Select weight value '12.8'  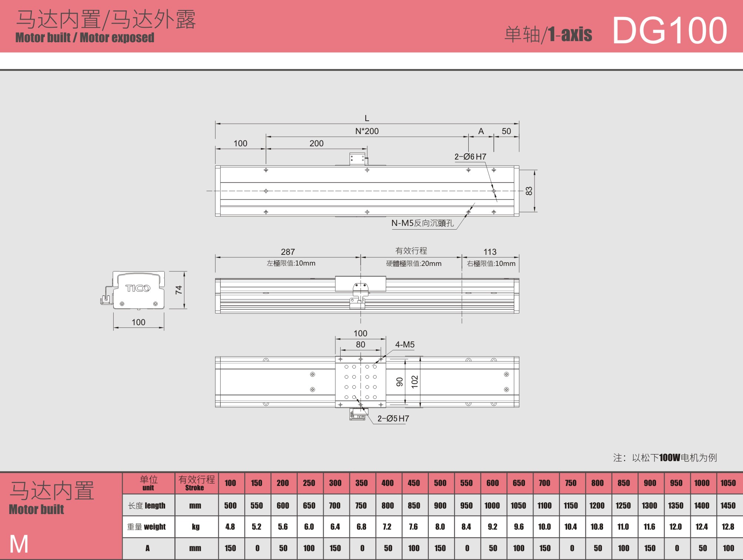point(728,527)
